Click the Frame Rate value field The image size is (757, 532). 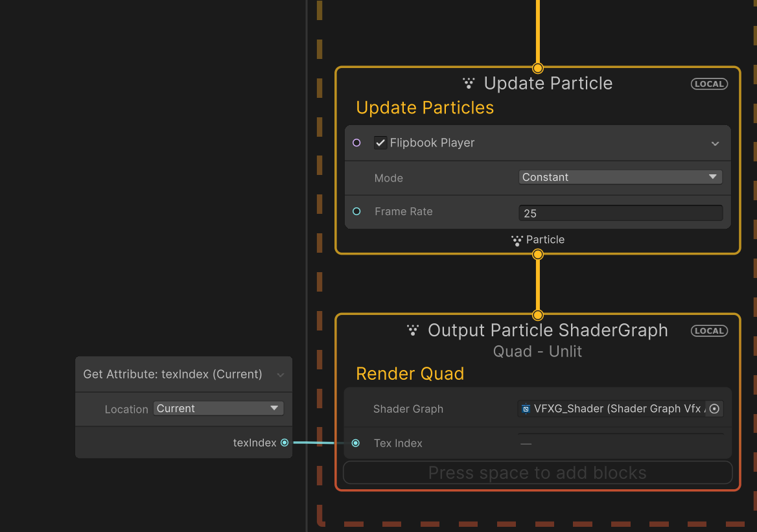click(620, 213)
